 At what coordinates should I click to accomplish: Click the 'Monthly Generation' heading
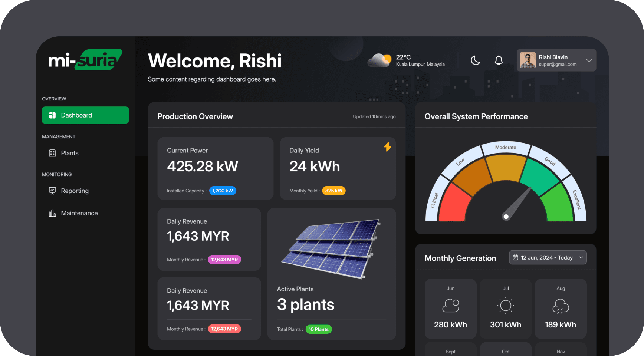click(460, 258)
